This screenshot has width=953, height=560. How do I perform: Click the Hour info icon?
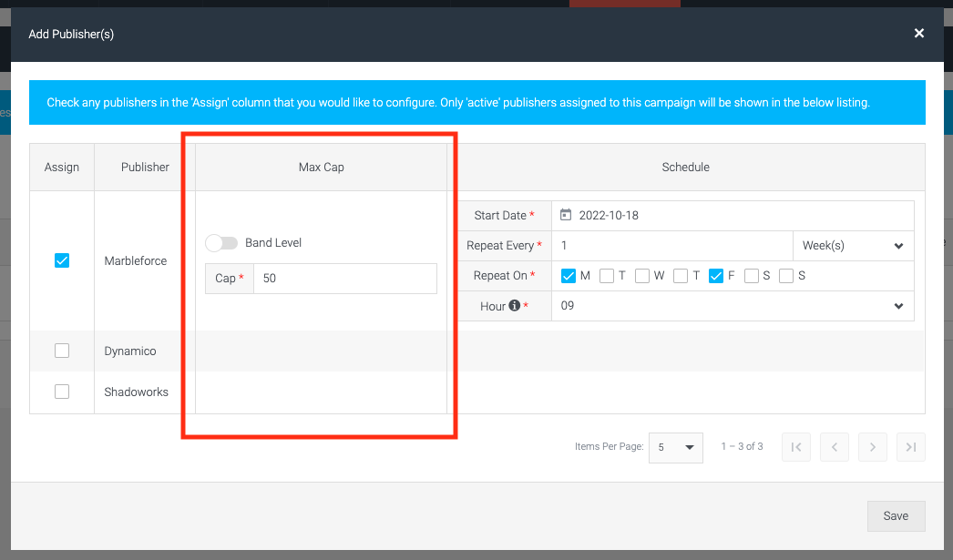(x=514, y=306)
